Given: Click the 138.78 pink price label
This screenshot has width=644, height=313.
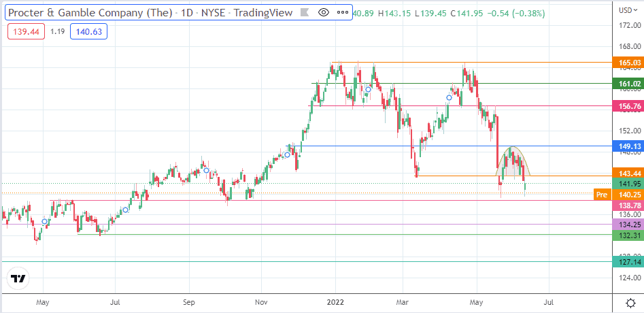Looking at the screenshot, I should 628,204.
